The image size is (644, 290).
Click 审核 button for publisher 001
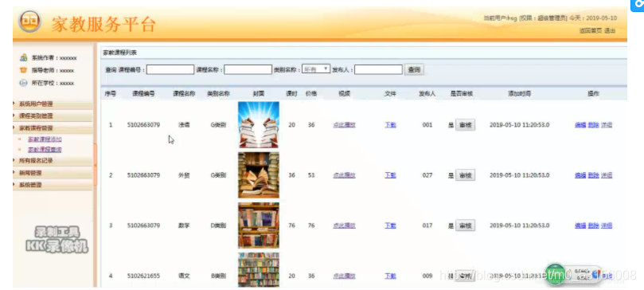tap(466, 125)
